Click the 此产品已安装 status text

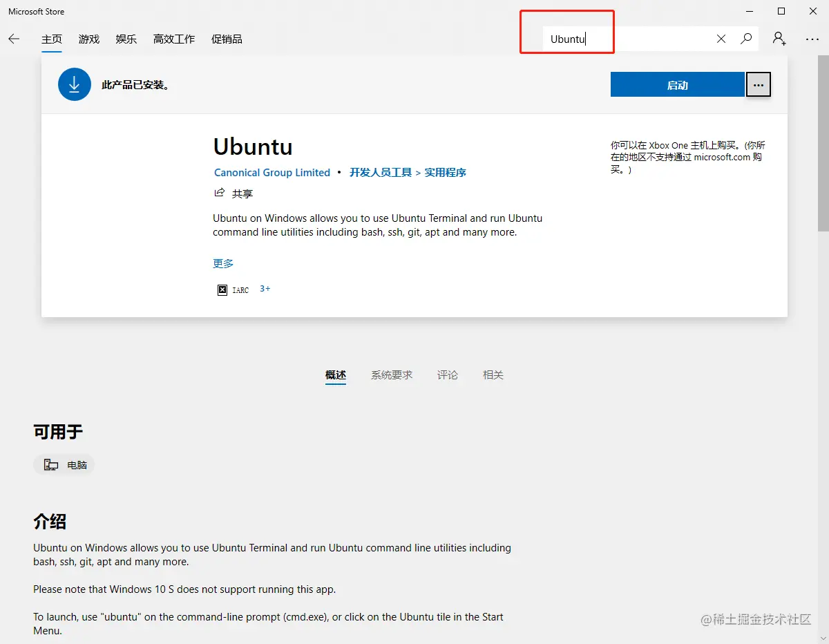pyautogui.click(x=136, y=85)
